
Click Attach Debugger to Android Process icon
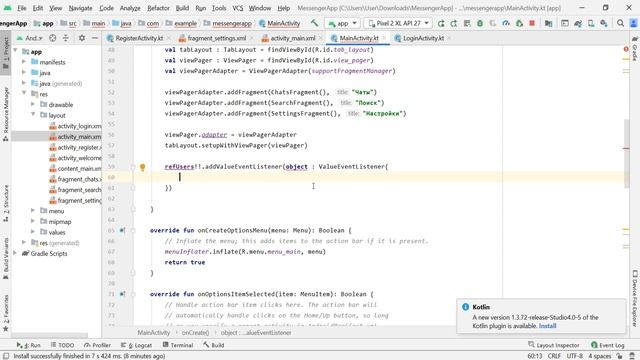519,23
